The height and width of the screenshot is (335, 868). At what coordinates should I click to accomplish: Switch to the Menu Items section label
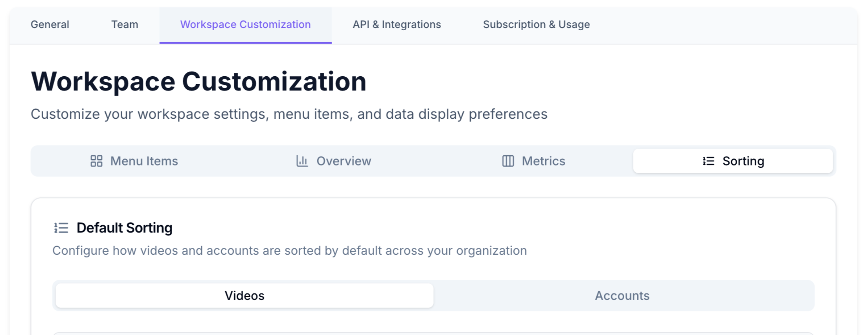tap(144, 161)
